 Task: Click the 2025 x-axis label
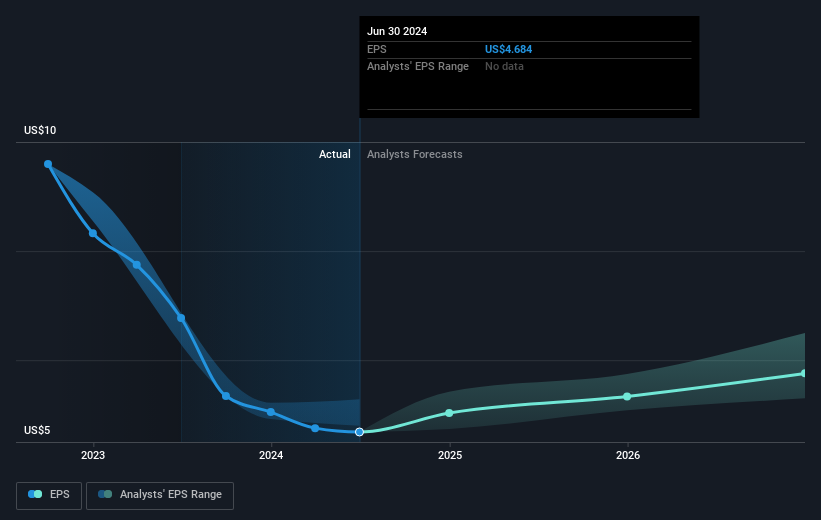pyautogui.click(x=450, y=455)
